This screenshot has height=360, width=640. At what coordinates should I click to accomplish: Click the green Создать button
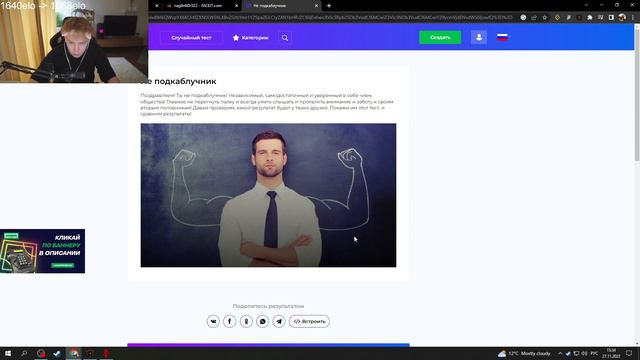[x=440, y=37]
